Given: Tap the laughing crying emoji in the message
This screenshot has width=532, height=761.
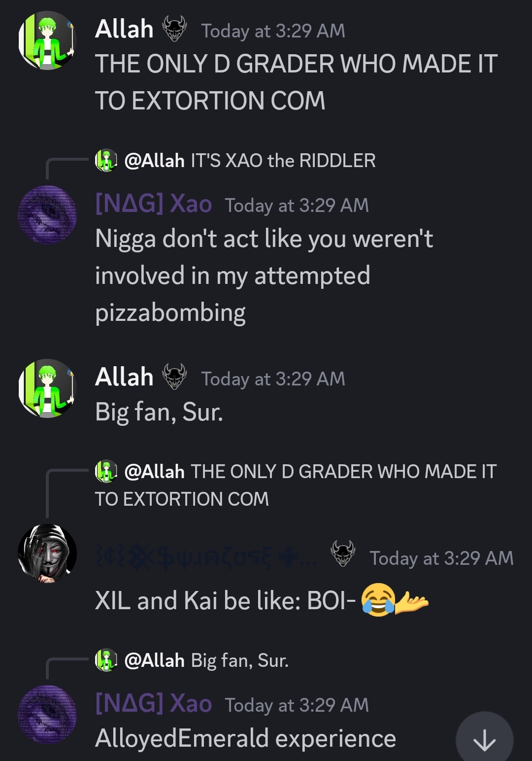Looking at the screenshot, I should tap(378, 600).
